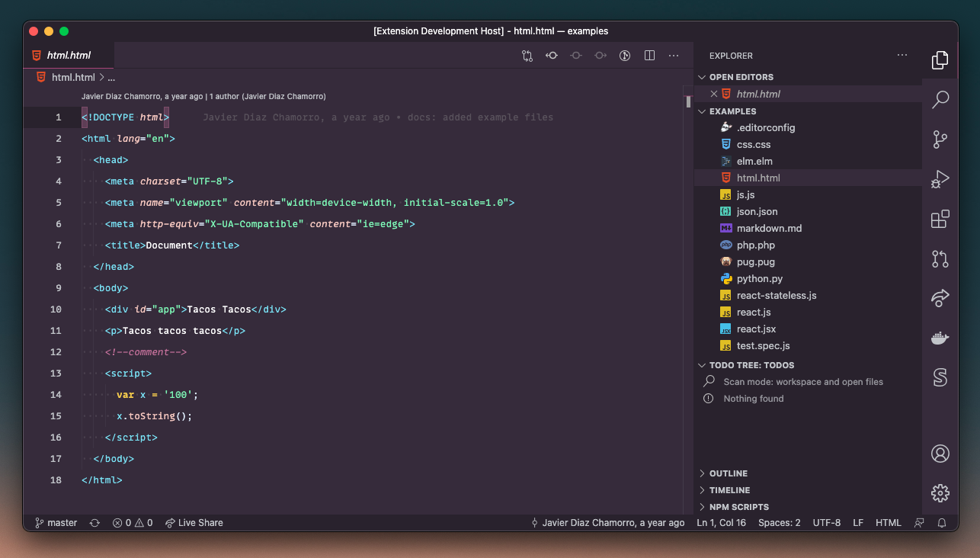This screenshot has height=558, width=980.
Task: Open errors and warnings count in status bar
Action: pyautogui.click(x=133, y=523)
